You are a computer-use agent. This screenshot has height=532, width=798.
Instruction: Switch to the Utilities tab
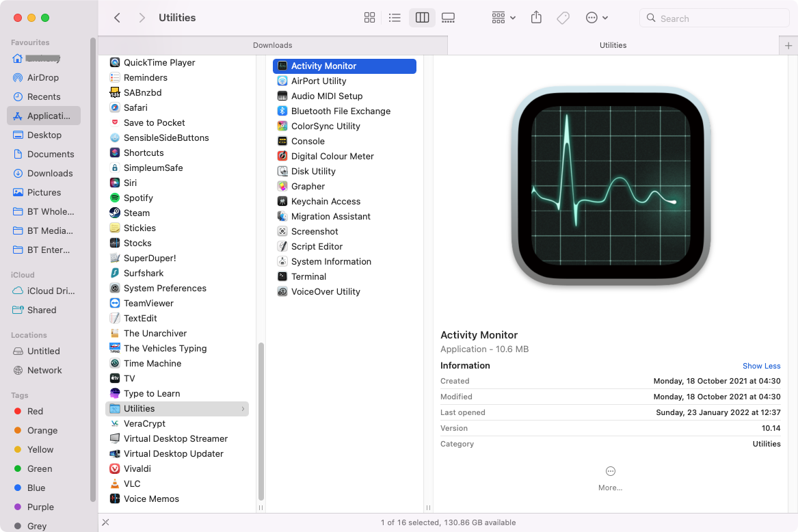[x=613, y=45]
